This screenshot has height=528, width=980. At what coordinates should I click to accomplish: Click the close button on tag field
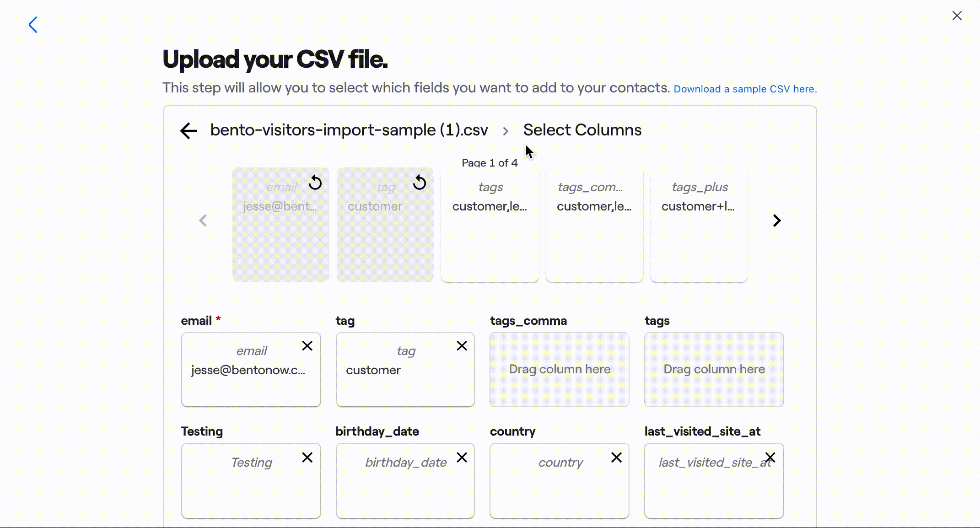462,346
